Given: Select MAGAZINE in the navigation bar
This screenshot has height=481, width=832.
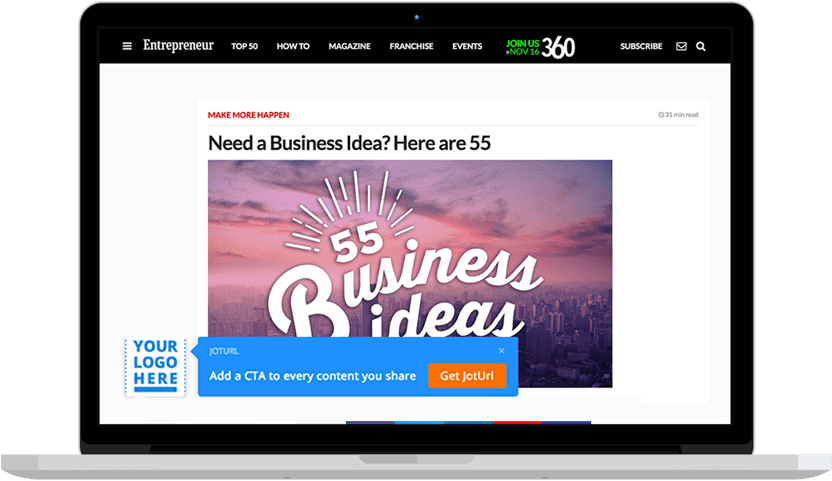Looking at the screenshot, I should 350,46.
